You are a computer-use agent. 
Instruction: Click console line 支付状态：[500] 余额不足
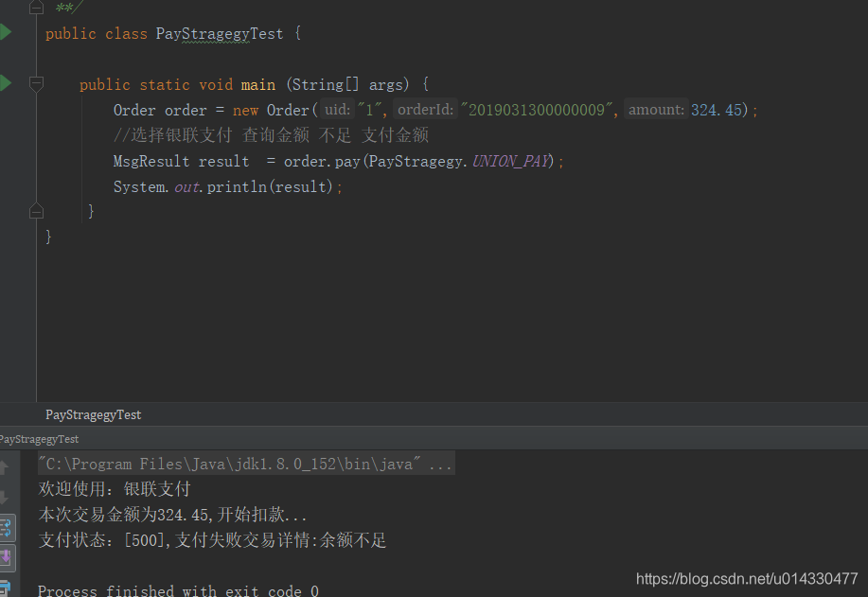coord(213,540)
